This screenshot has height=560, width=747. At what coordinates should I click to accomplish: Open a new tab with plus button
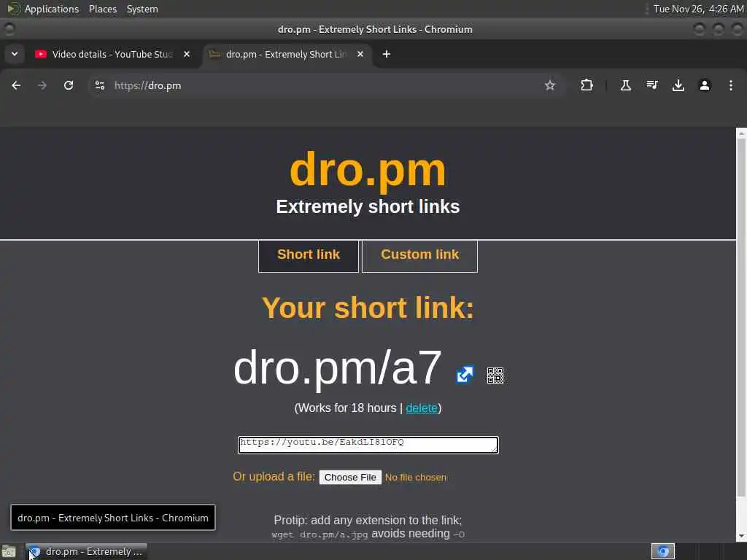pos(387,54)
